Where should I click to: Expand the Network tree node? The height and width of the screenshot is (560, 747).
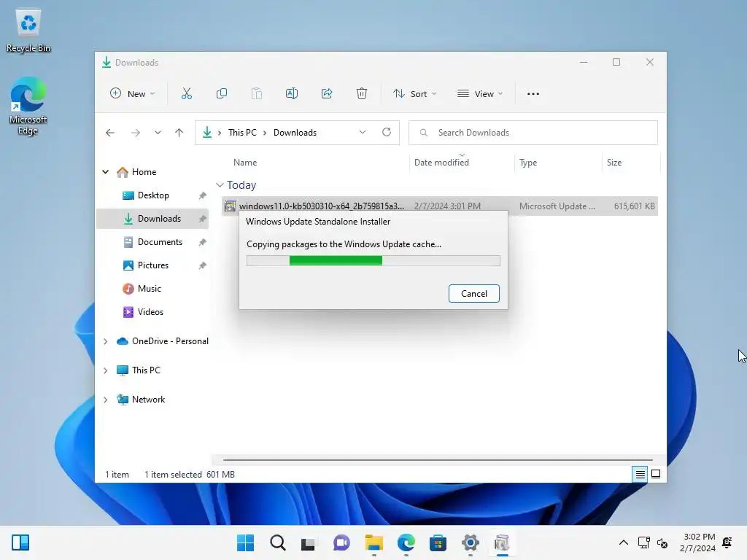point(105,400)
